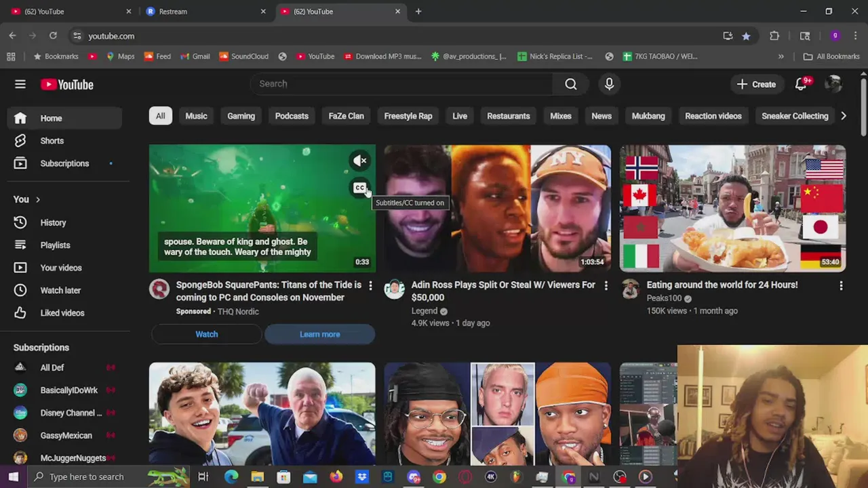Open All Bookmarks folder

click(x=831, y=56)
